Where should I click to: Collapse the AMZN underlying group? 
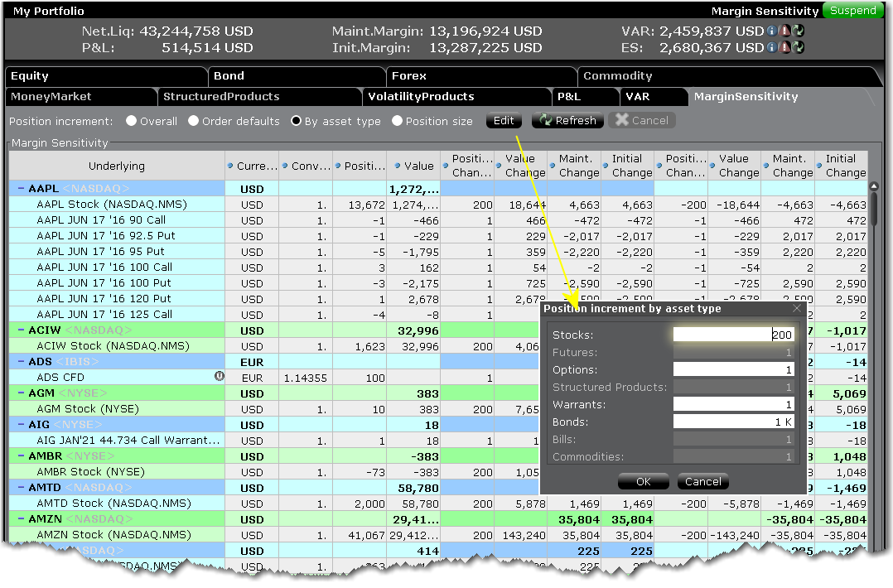pos(21,519)
